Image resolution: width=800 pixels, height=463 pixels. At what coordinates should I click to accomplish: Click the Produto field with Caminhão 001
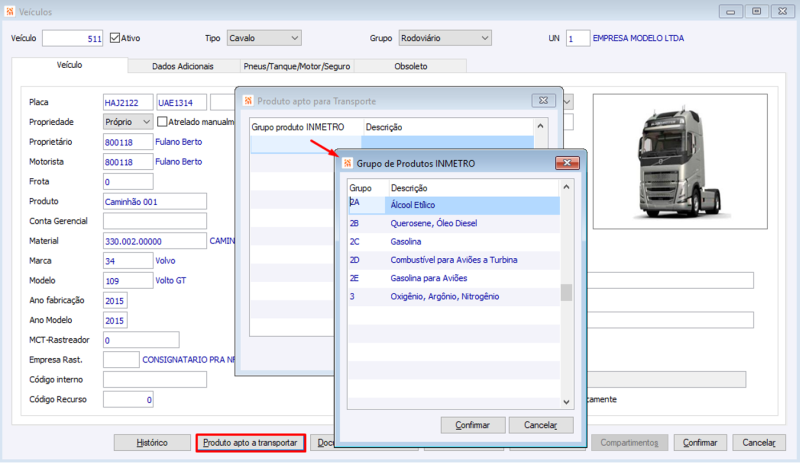(155, 201)
